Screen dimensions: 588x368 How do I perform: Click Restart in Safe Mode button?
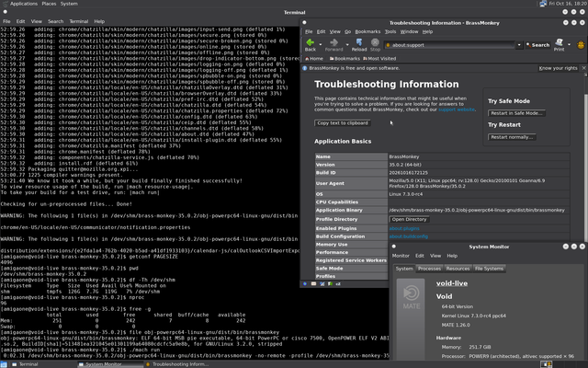coord(516,113)
